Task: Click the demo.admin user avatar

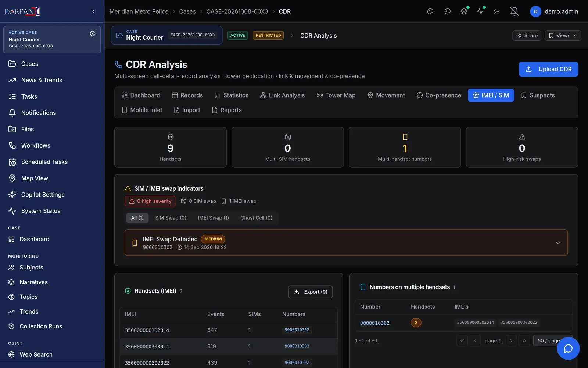Action: [x=535, y=11]
